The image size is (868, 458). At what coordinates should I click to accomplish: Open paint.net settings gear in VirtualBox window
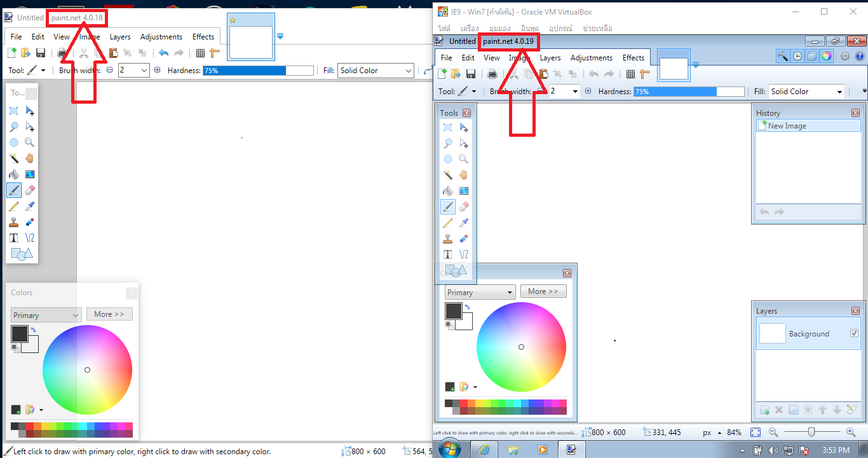(845, 56)
